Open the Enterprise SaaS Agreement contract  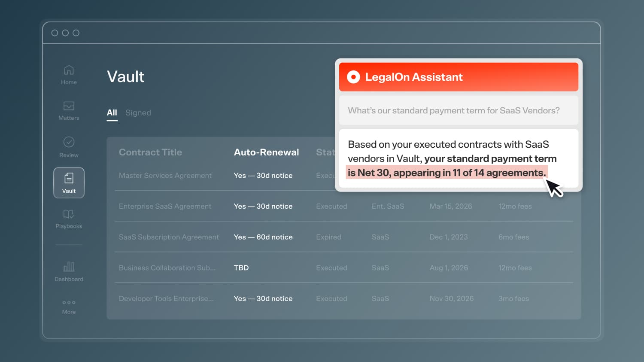tap(165, 206)
